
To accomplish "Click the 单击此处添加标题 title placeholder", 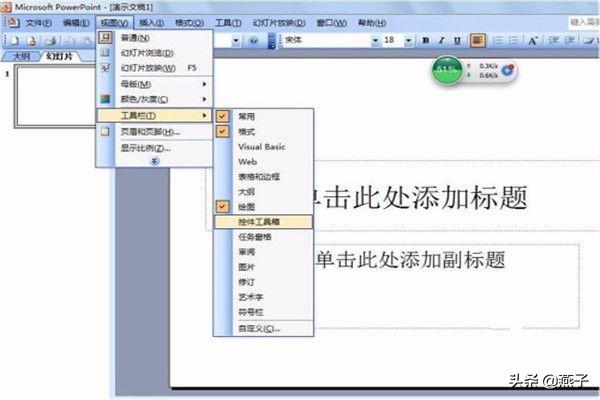I will (x=421, y=197).
